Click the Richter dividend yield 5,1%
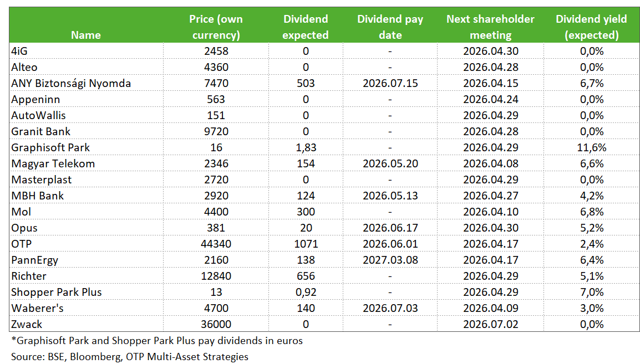Image resolution: width=640 pixels, height=364 pixels. pyautogui.click(x=591, y=276)
